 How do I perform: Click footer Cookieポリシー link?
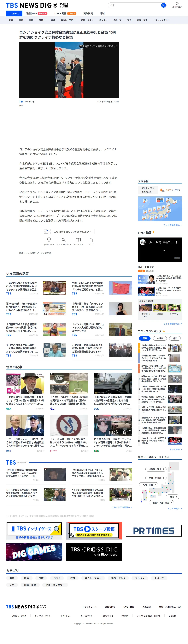(x=87, y=616)
